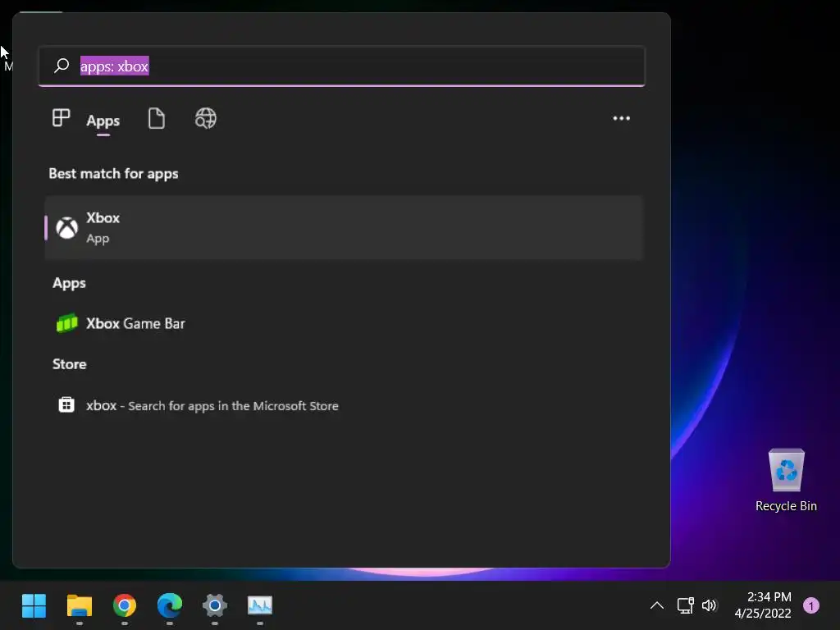
Task: Switch to the All results filter icon
Action: tap(61, 118)
